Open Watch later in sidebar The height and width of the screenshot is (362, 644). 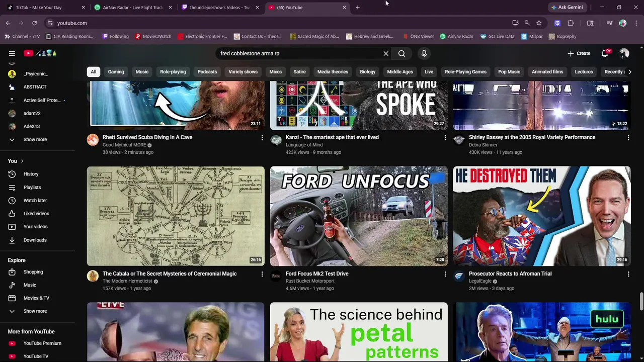[35, 201]
